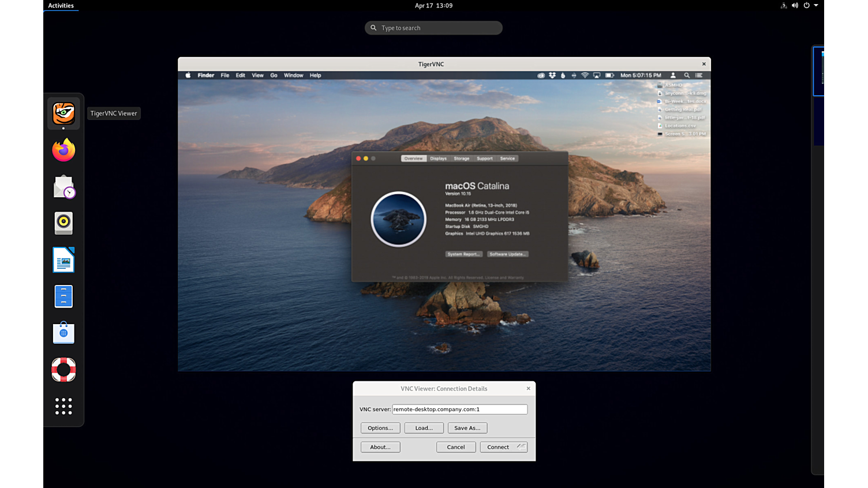Click the Save As... button
Screen dimensions: 868x488
(467, 428)
